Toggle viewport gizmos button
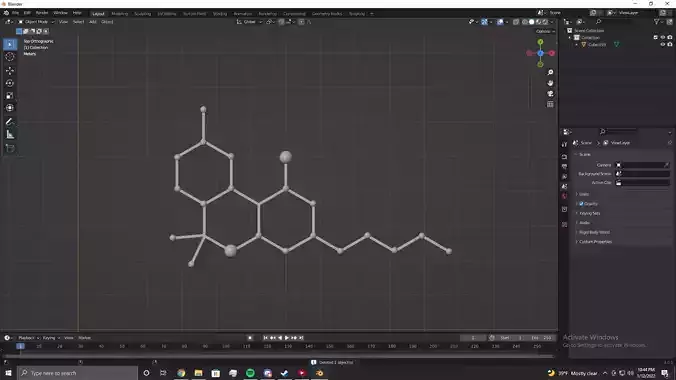Viewport: 676px width, 380px height. (485, 22)
